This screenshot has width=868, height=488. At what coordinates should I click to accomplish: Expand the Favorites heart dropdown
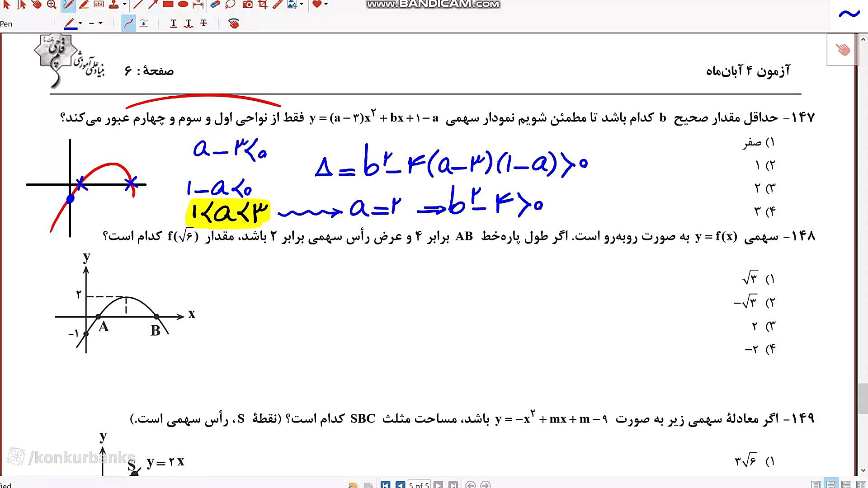coord(326,5)
